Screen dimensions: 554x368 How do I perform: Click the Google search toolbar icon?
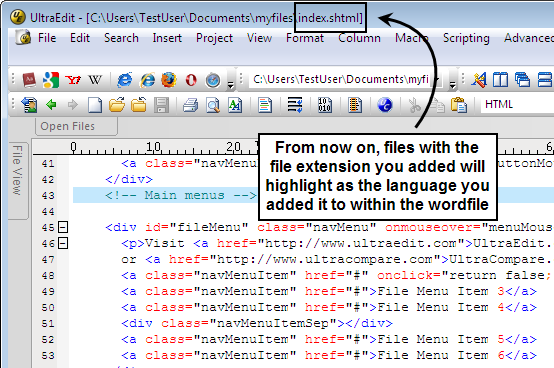[x=51, y=80]
